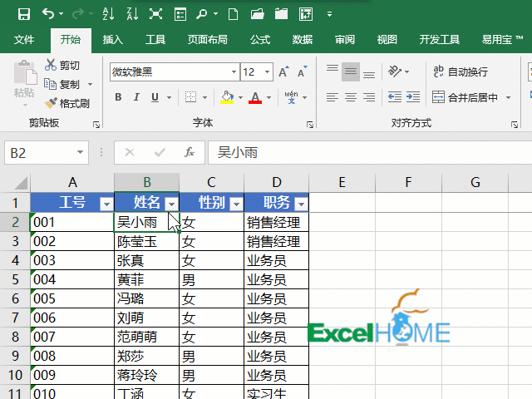Open font settings dialog launcher

tap(310, 125)
